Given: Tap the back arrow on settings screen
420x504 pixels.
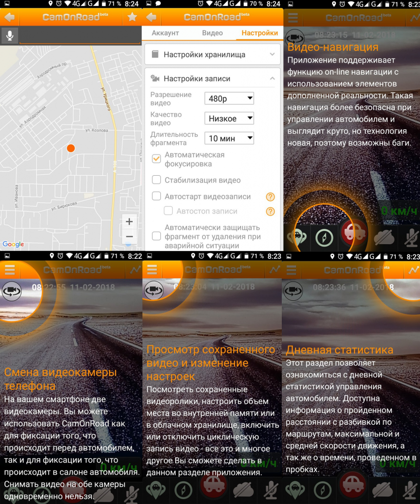Looking at the screenshot, I should [x=151, y=17].
